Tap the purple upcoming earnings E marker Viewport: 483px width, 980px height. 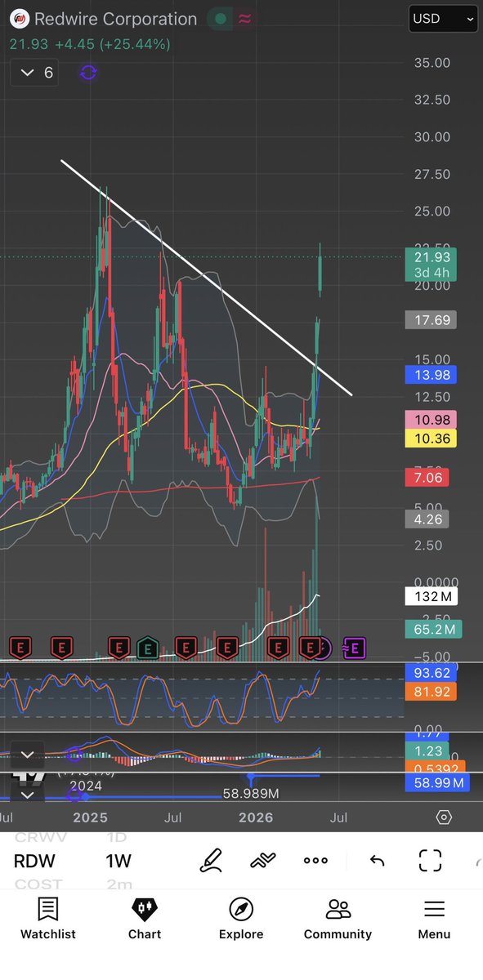pyautogui.click(x=354, y=648)
